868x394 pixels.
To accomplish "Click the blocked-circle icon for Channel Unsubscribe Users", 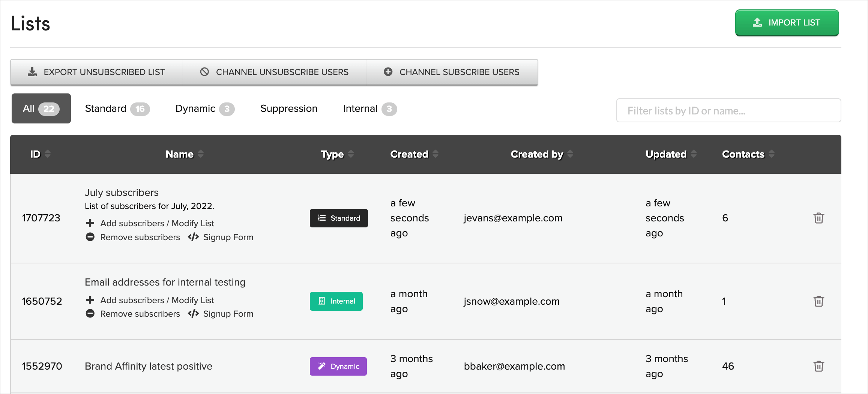I will [x=205, y=72].
